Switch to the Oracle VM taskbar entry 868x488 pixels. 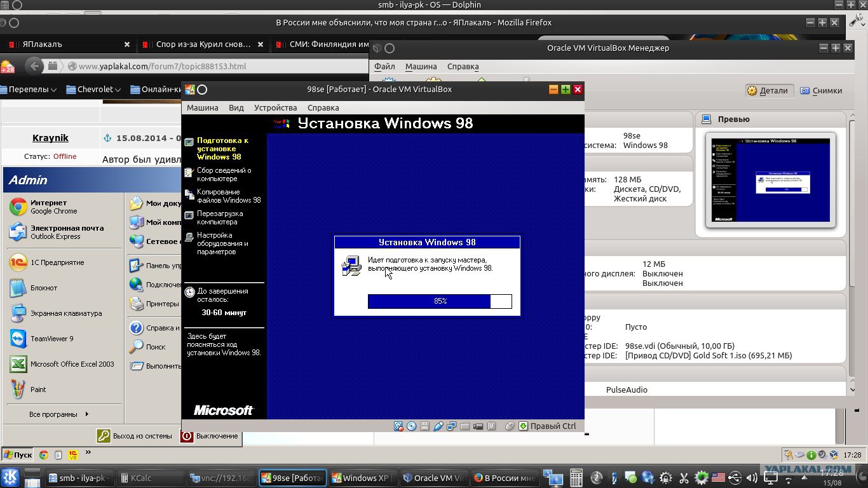coord(435,478)
